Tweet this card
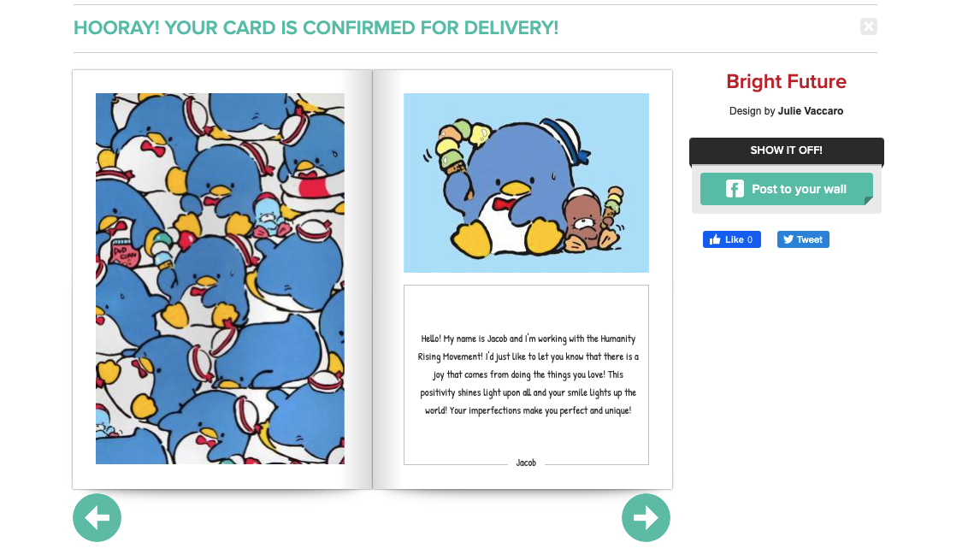The height and width of the screenshot is (560, 980). [803, 239]
